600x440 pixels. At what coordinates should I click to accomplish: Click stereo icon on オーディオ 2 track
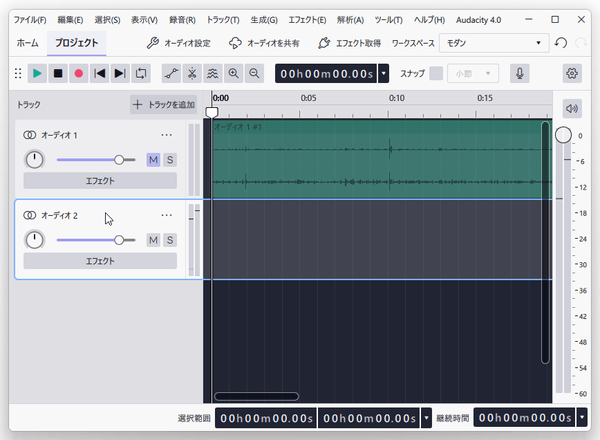29,215
